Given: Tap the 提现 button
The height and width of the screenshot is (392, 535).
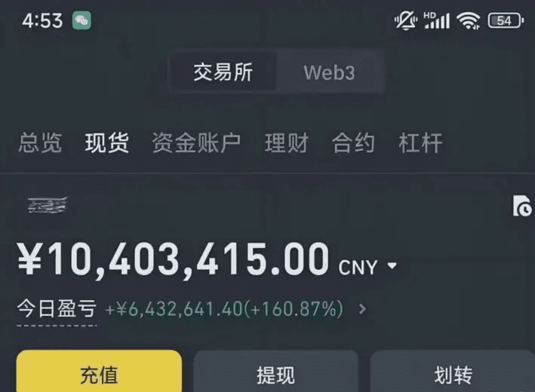Looking at the screenshot, I should [x=275, y=372].
